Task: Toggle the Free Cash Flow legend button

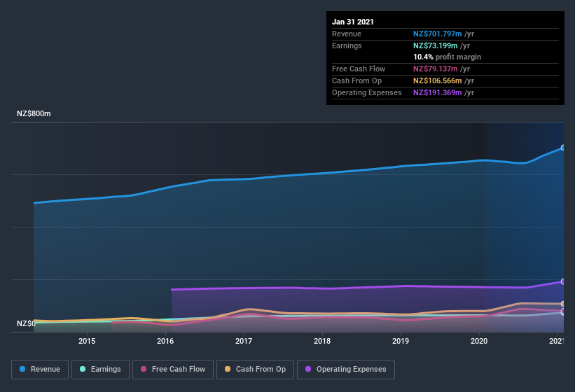Action: tap(173, 370)
